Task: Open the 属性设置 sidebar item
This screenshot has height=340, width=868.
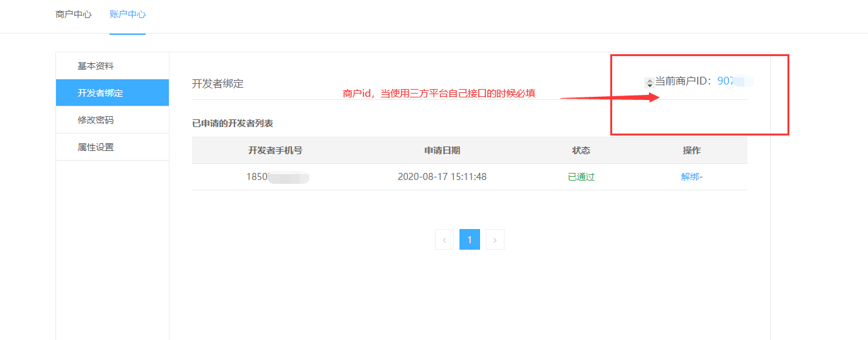Action: point(95,147)
